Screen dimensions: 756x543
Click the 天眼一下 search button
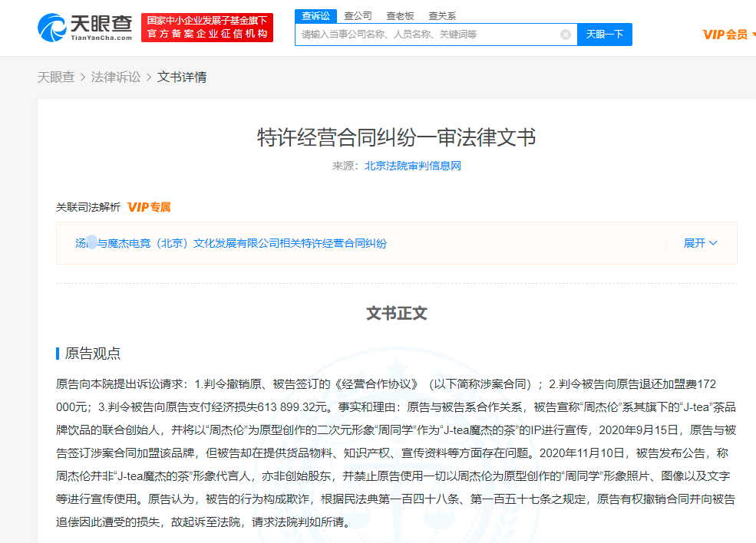point(605,35)
